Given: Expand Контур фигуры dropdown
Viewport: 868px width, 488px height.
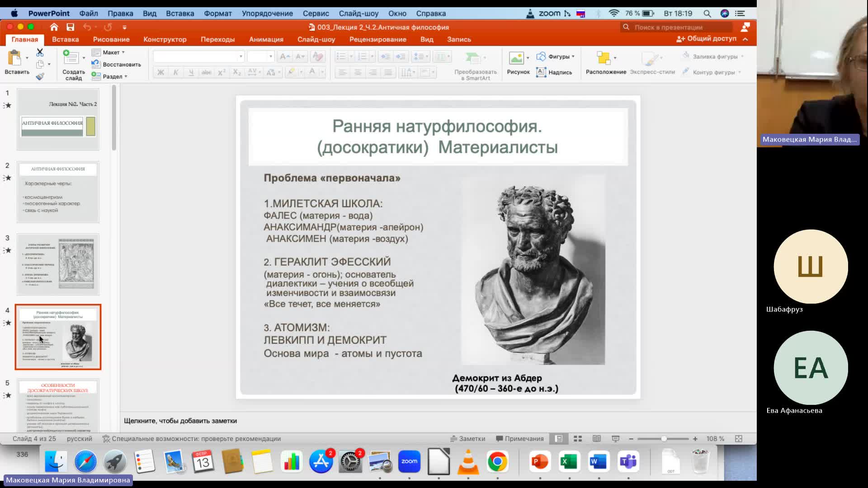Looking at the screenshot, I should pos(740,72).
